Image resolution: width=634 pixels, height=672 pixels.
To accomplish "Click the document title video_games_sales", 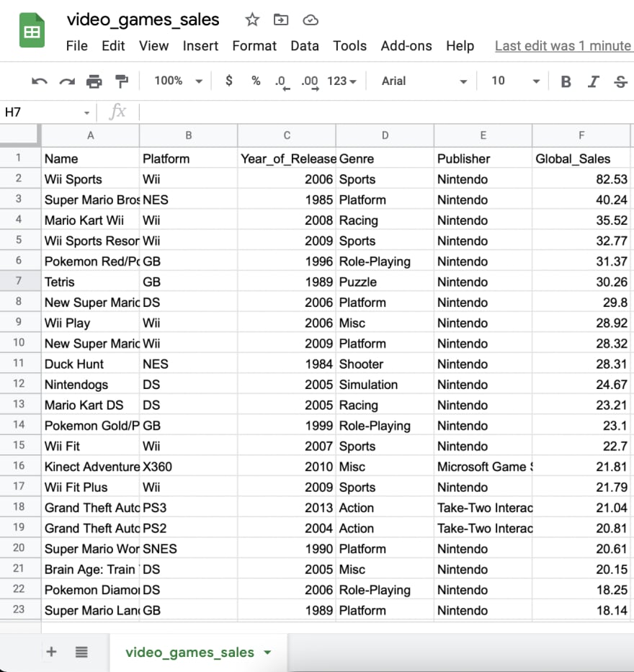I will click(143, 19).
